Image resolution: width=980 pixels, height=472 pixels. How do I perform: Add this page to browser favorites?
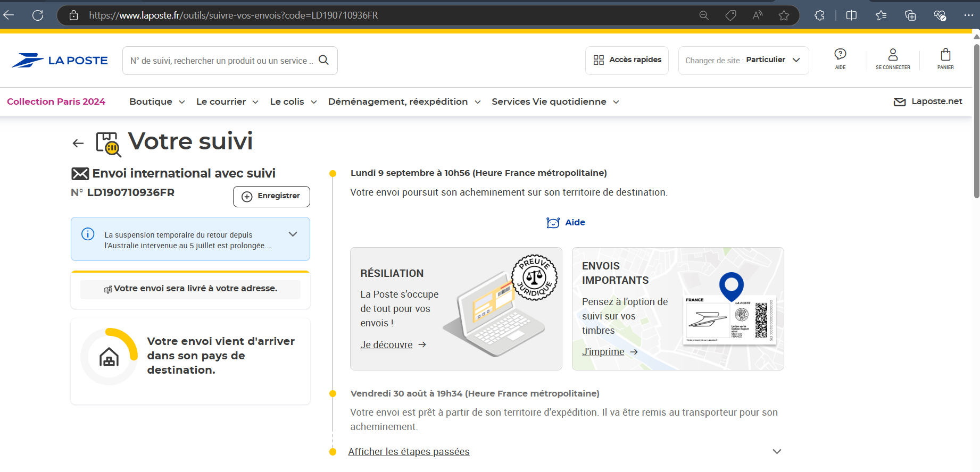coord(784,15)
